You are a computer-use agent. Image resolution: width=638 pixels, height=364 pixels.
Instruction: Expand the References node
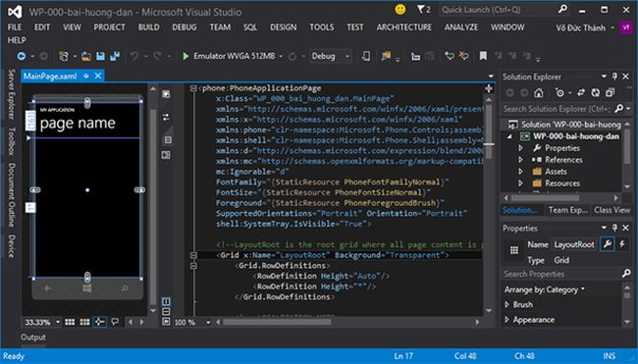pos(520,160)
